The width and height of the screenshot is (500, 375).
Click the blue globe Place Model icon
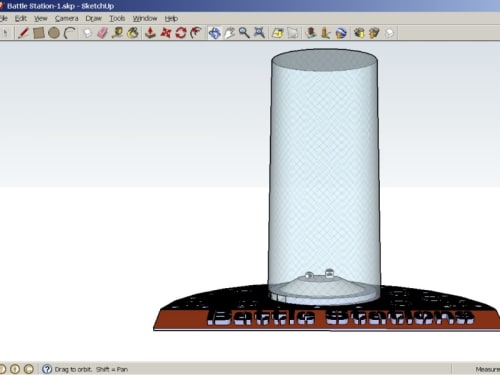(341, 33)
